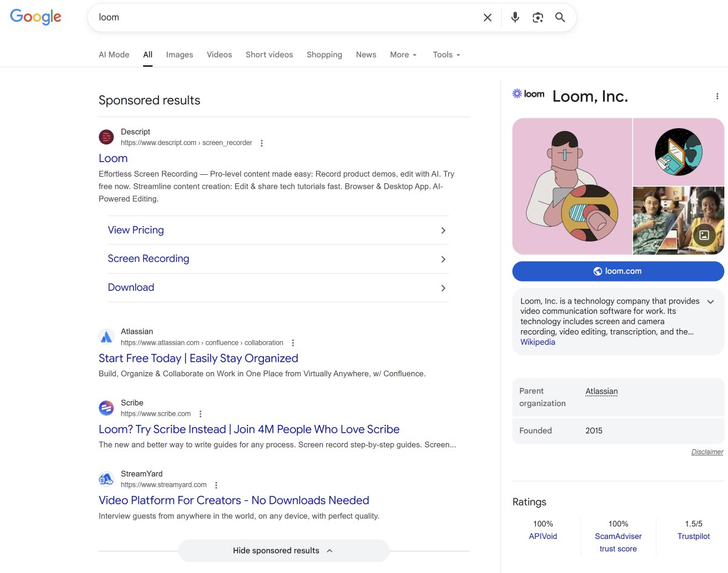Click the 'Loom, Inc.' panel title
The image size is (728, 573).
(x=590, y=97)
